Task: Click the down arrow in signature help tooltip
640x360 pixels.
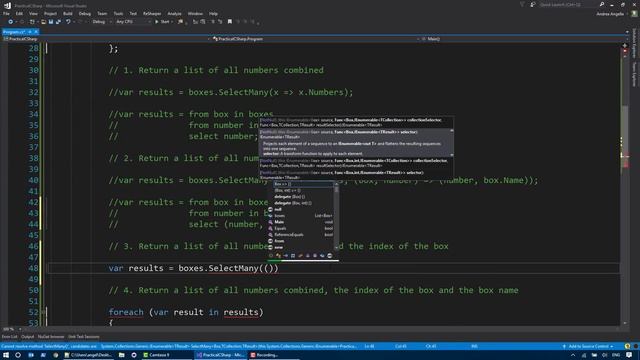Action: click(451, 155)
